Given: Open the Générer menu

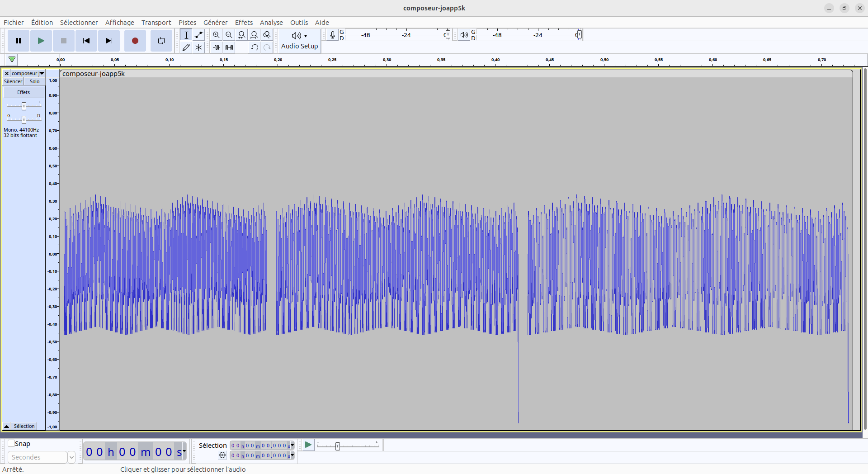Looking at the screenshot, I should pyautogui.click(x=215, y=23).
